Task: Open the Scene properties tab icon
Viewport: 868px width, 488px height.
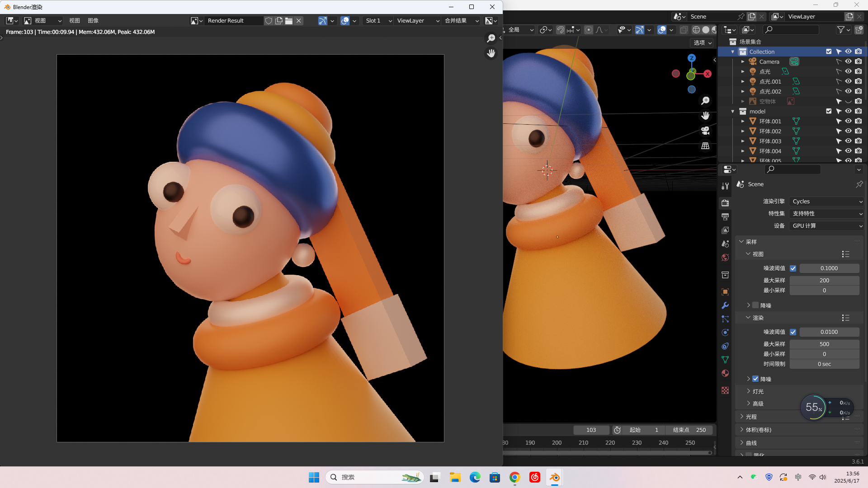Action: (x=725, y=244)
